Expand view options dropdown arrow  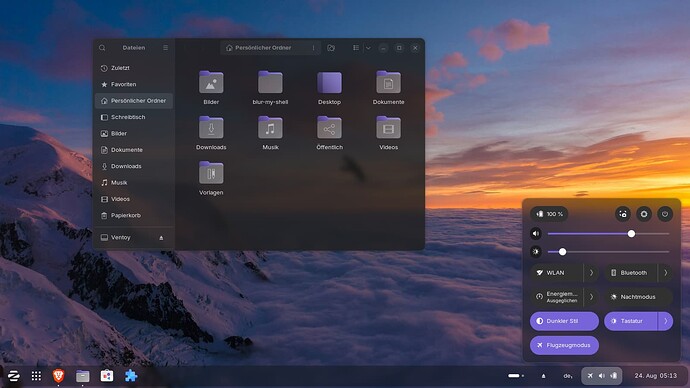(x=368, y=48)
